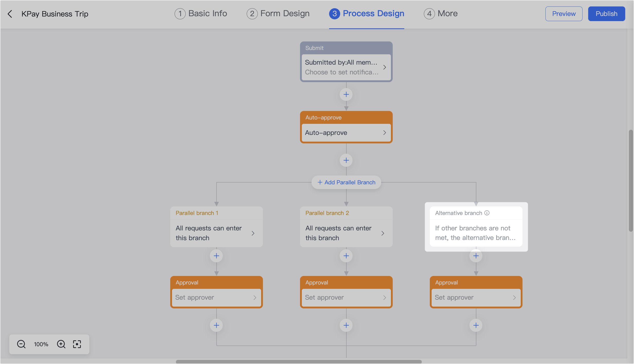Show Alternative branch info tooltip icon
This screenshot has width=634, height=364.
(487, 213)
